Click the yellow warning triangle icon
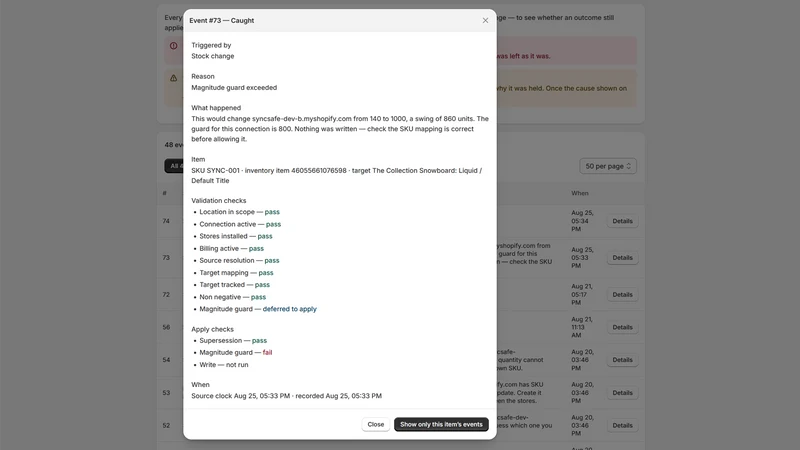 pyautogui.click(x=173, y=78)
